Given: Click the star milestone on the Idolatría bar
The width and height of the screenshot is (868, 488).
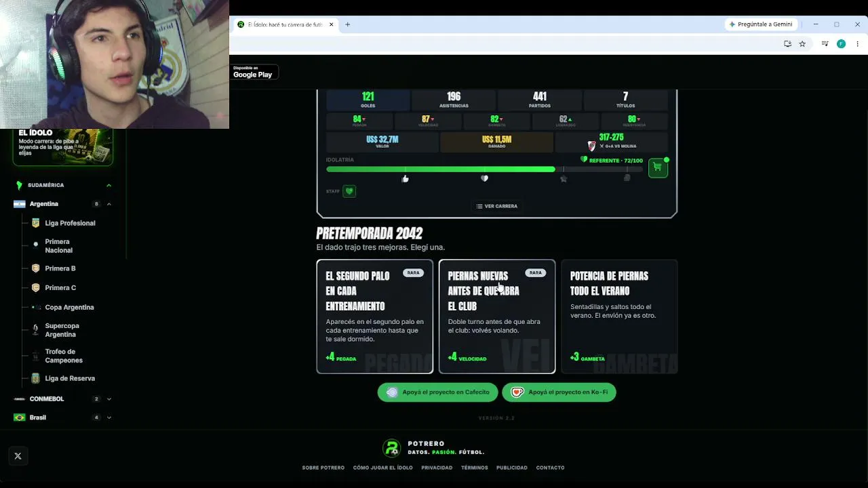Looking at the screenshot, I should [564, 179].
